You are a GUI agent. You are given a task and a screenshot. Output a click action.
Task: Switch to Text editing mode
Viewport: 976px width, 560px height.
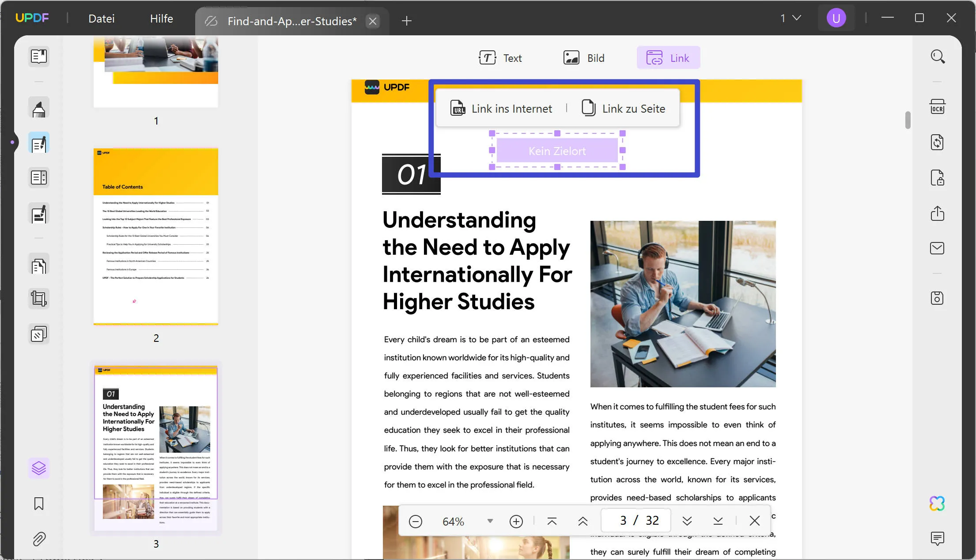pos(500,58)
